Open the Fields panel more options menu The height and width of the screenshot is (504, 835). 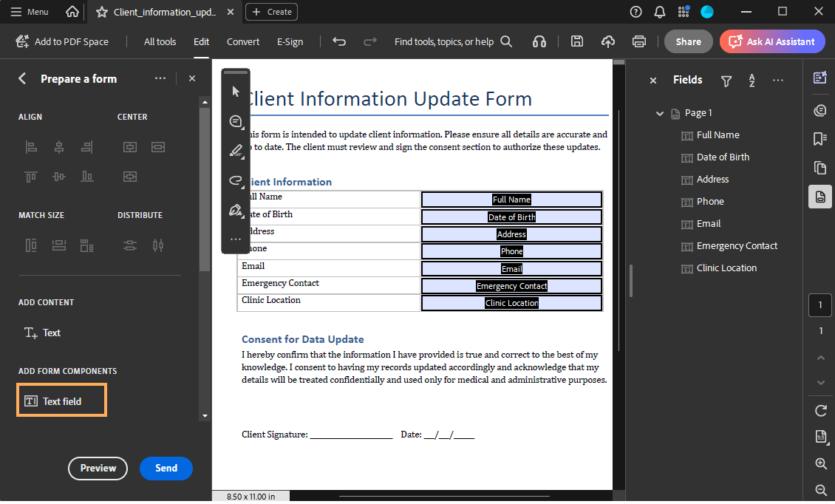pos(777,81)
